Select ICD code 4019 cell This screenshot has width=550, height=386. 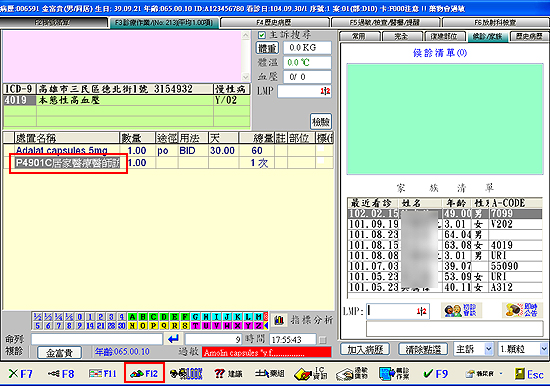(19, 100)
